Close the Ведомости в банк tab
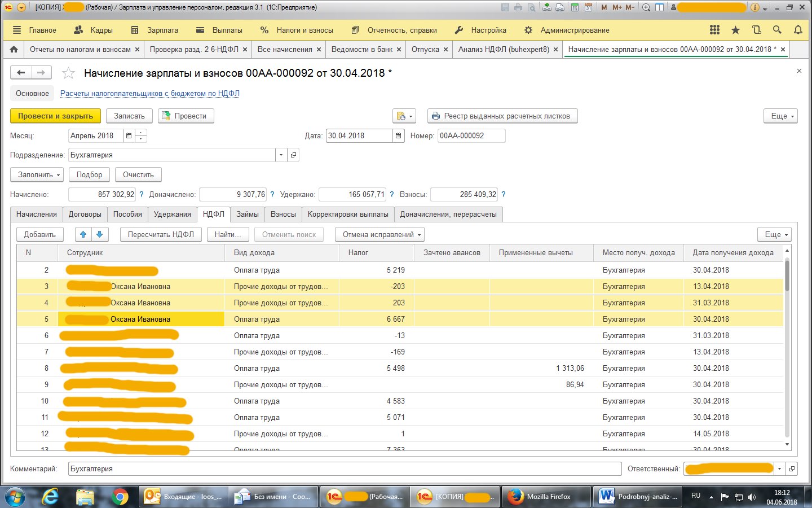Image resolution: width=812 pixels, height=508 pixels. click(399, 49)
